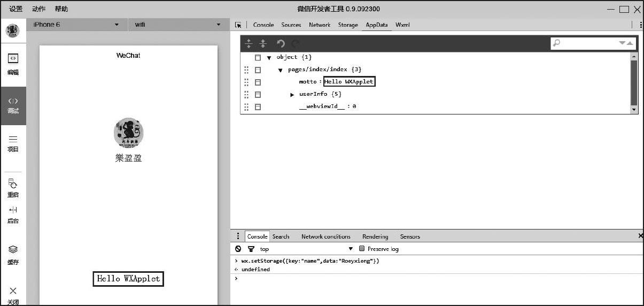The height and width of the screenshot is (306, 644).
Task: Open the Sensors tab
Action: coord(410,236)
